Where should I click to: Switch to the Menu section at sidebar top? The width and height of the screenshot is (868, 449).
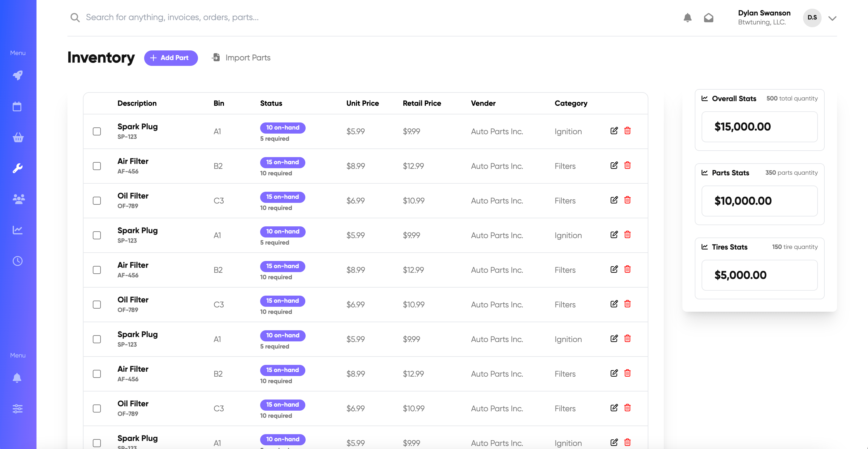click(x=18, y=53)
